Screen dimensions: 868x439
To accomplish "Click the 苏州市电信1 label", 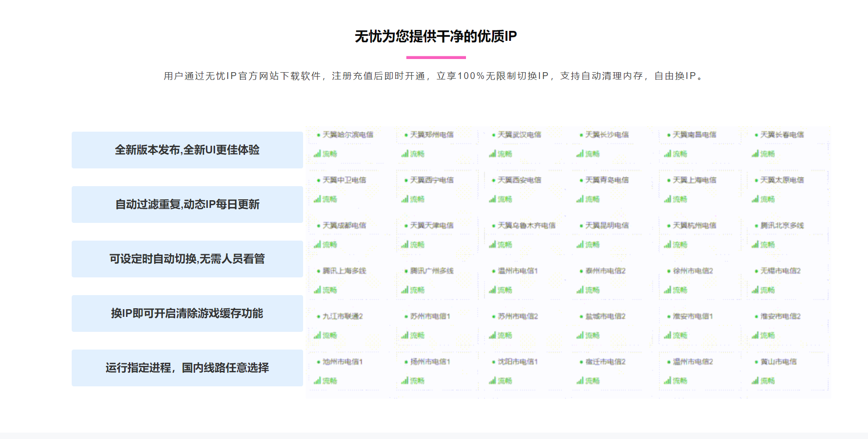I will (x=430, y=316).
